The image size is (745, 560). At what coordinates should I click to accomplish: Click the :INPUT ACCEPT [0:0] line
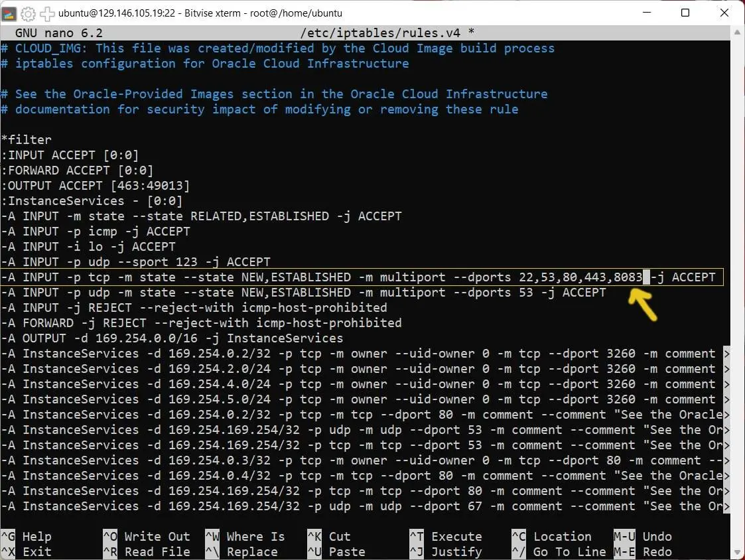coord(70,155)
